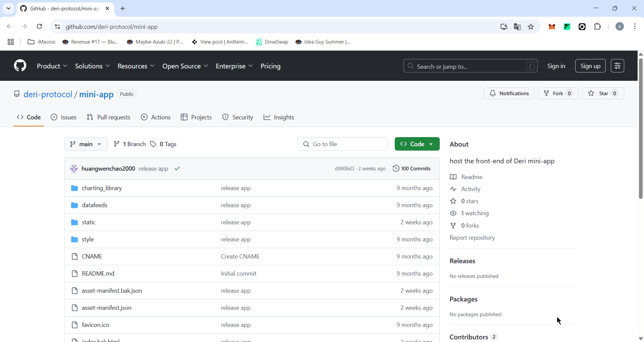Open the green Code dropdown
This screenshot has height=342, width=644.
[x=417, y=144]
